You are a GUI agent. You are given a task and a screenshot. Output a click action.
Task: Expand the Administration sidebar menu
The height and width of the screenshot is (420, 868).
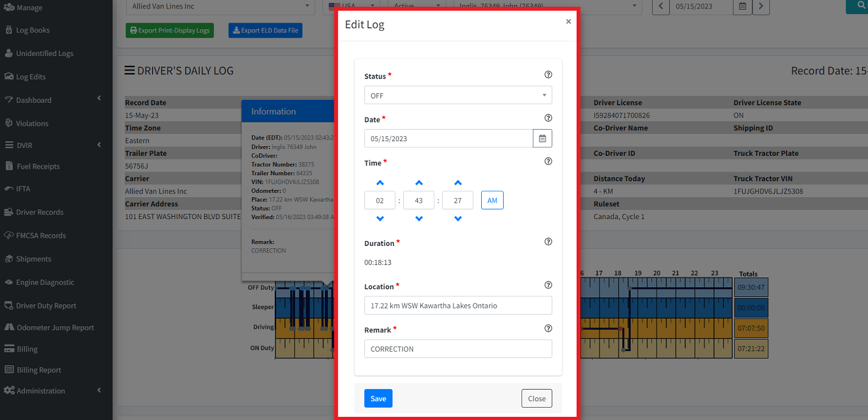(x=52, y=391)
